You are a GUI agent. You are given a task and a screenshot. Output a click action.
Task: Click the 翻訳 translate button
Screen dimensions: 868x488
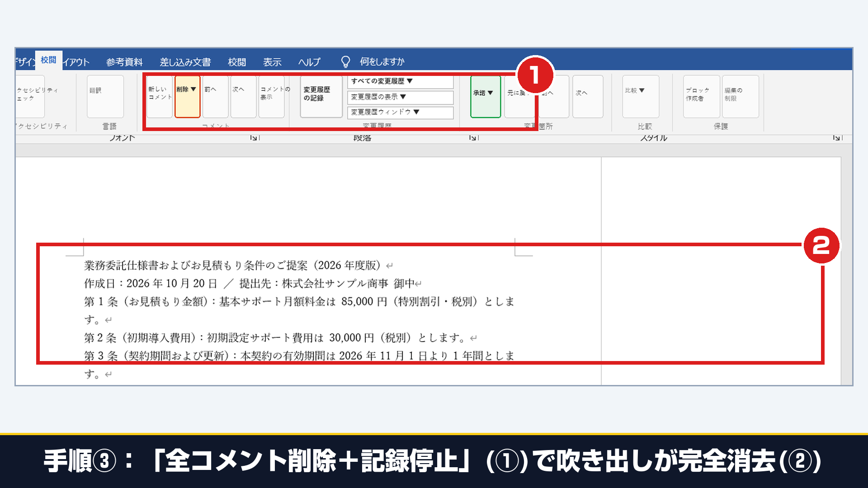tap(105, 96)
